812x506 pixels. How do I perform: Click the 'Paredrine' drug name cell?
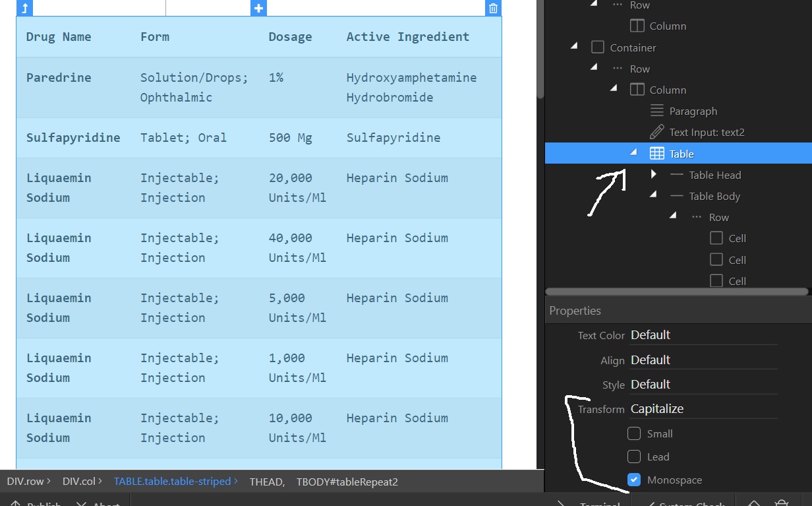click(59, 77)
